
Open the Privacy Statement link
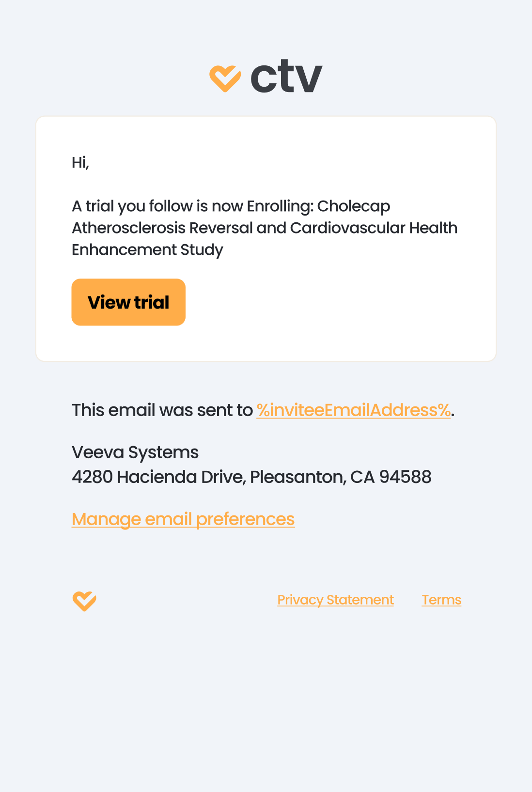tap(335, 600)
